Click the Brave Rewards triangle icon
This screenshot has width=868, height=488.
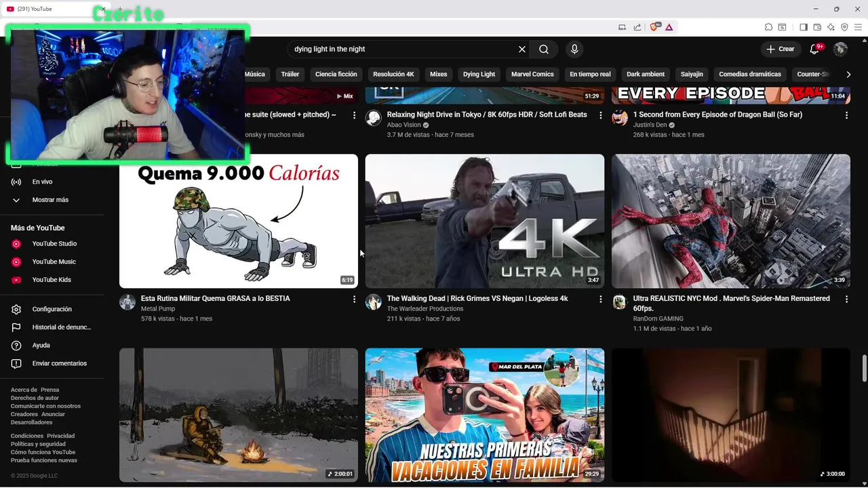point(669,27)
